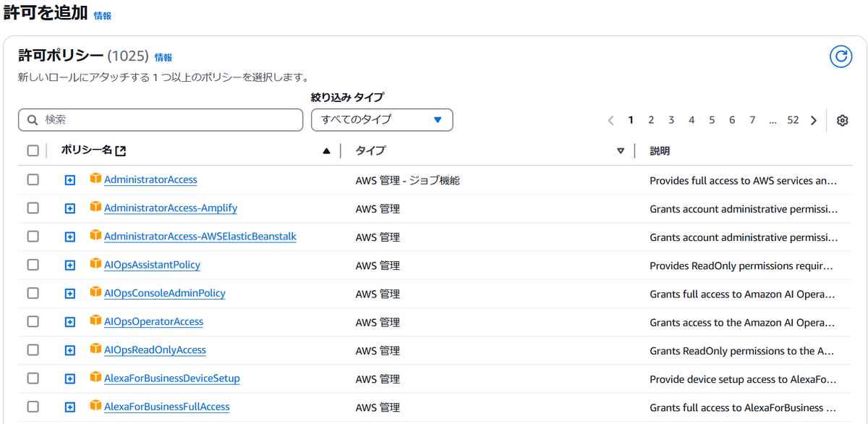Open 情報 link next to 許可ポリシー
The width and height of the screenshot is (868, 424).
tap(163, 57)
